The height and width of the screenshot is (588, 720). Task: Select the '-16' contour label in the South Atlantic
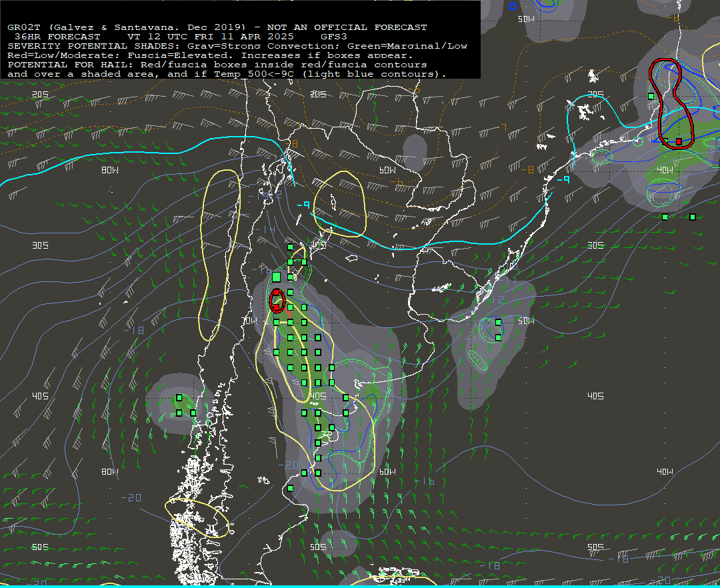tap(424, 481)
